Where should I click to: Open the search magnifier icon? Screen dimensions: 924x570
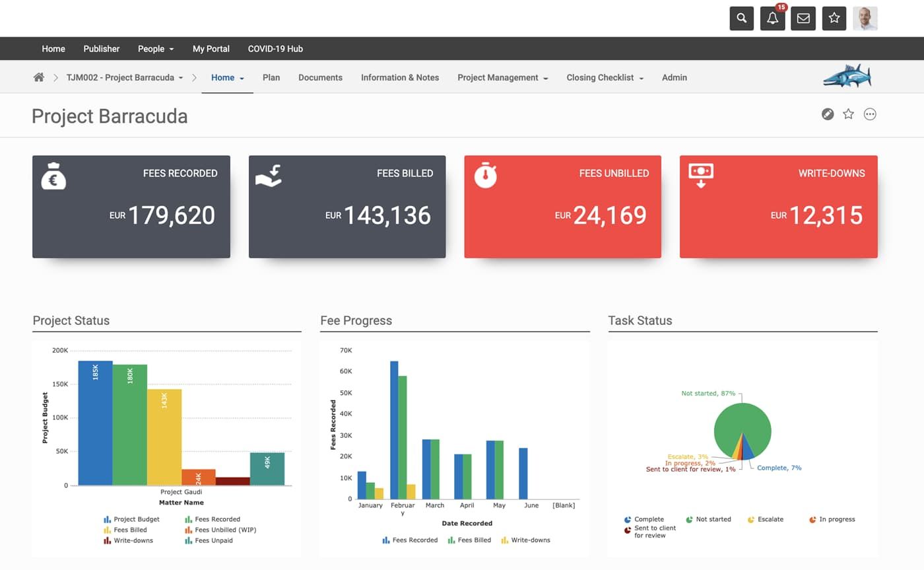click(x=741, y=18)
